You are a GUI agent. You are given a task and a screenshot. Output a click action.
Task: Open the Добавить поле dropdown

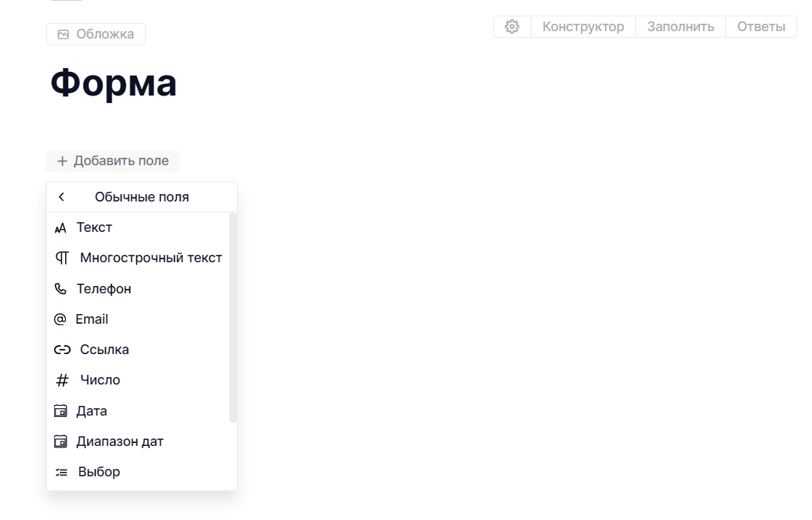[x=113, y=161]
